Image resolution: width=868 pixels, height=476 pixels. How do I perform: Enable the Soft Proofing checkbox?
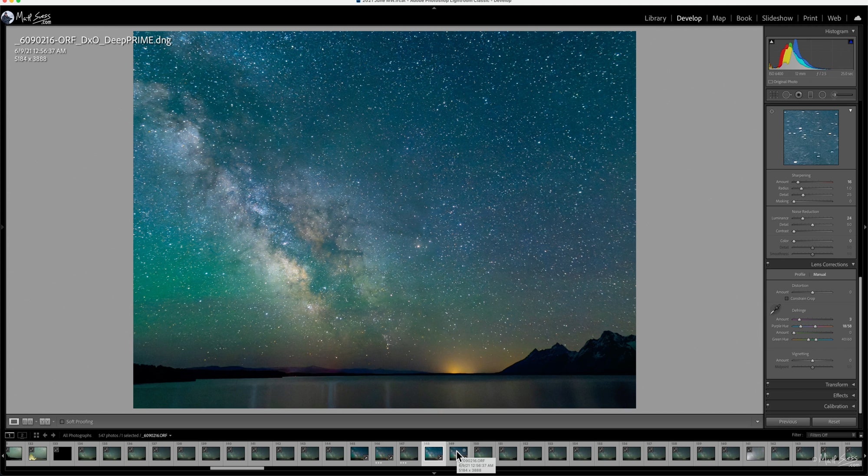62,422
